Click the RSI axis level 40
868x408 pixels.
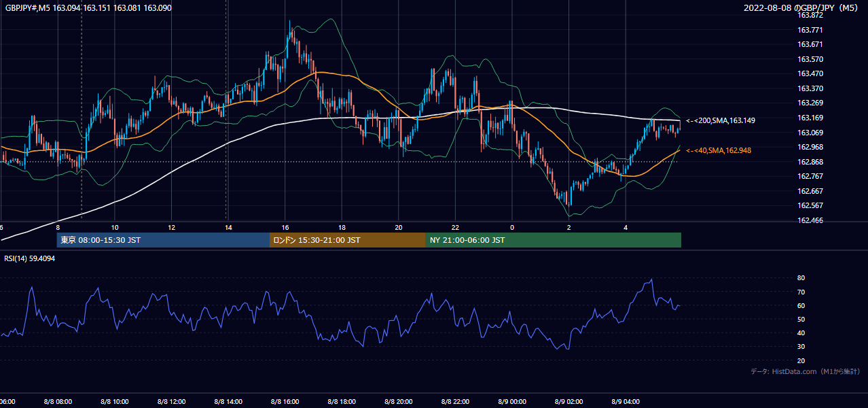[x=801, y=333]
